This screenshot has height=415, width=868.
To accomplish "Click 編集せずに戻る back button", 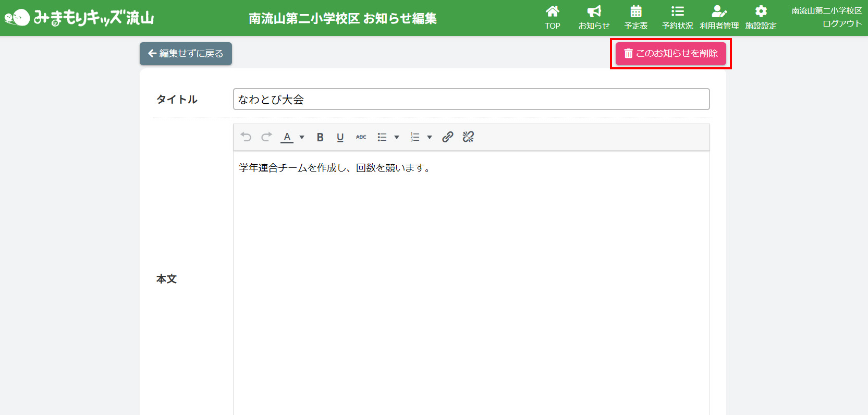I will point(186,54).
